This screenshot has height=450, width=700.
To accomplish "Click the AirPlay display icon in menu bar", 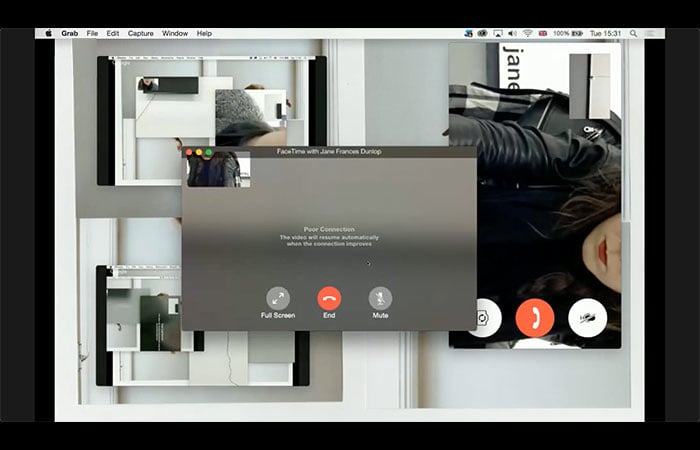I will point(498,33).
